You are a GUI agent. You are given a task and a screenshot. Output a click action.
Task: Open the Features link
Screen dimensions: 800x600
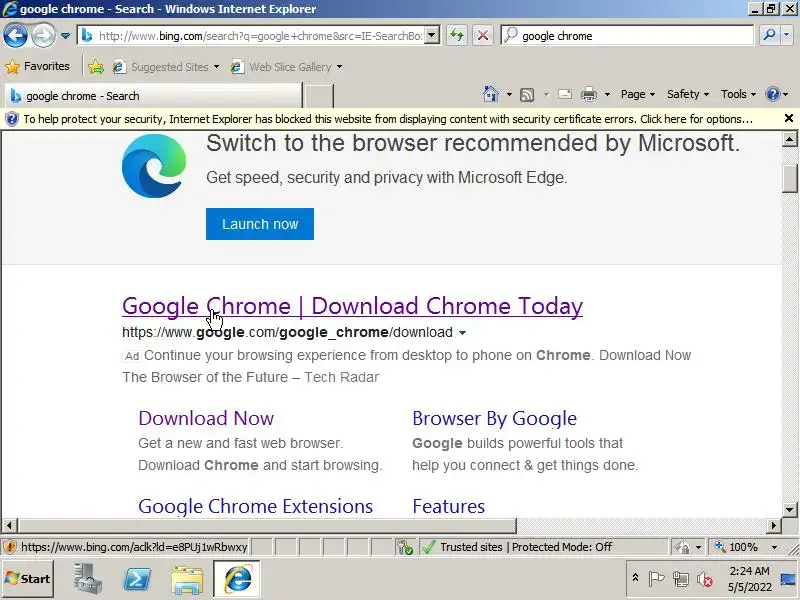[x=448, y=506]
